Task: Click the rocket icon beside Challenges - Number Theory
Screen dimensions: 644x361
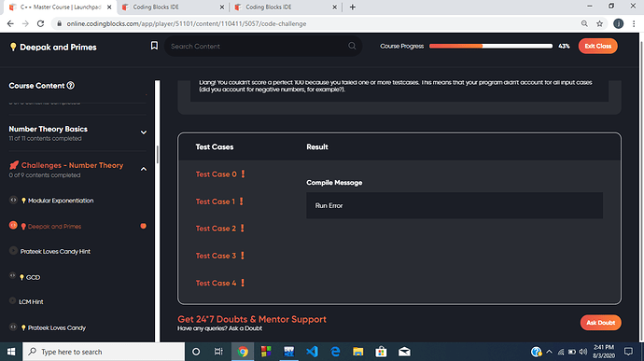Action: 14,165
